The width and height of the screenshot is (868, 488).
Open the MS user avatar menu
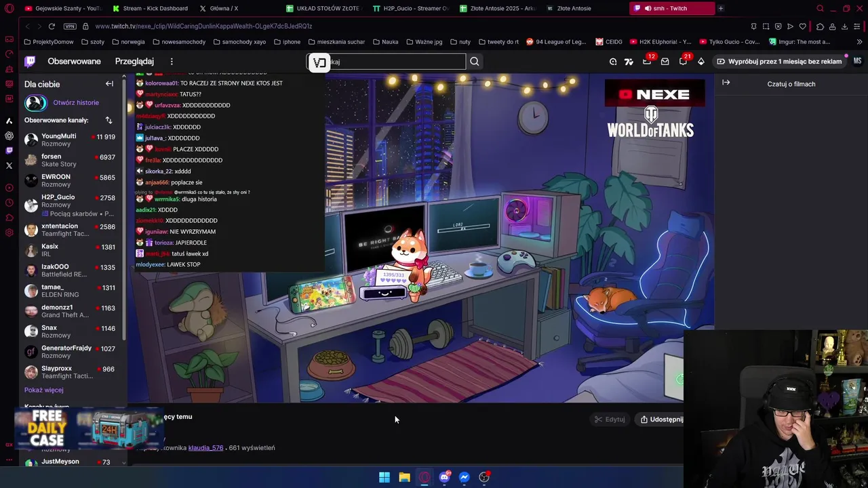pos(857,61)
